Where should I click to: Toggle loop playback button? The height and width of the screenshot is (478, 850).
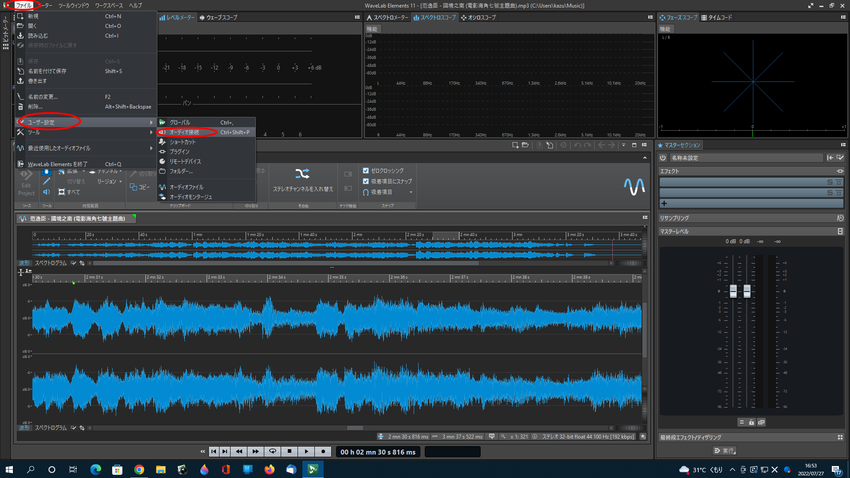[x=273, y=451]
